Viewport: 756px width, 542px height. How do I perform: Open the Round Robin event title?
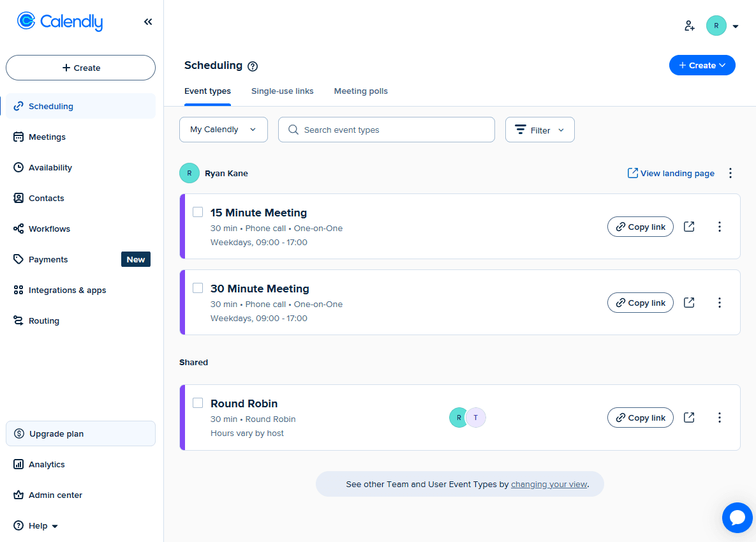click(x=244, y=403)
